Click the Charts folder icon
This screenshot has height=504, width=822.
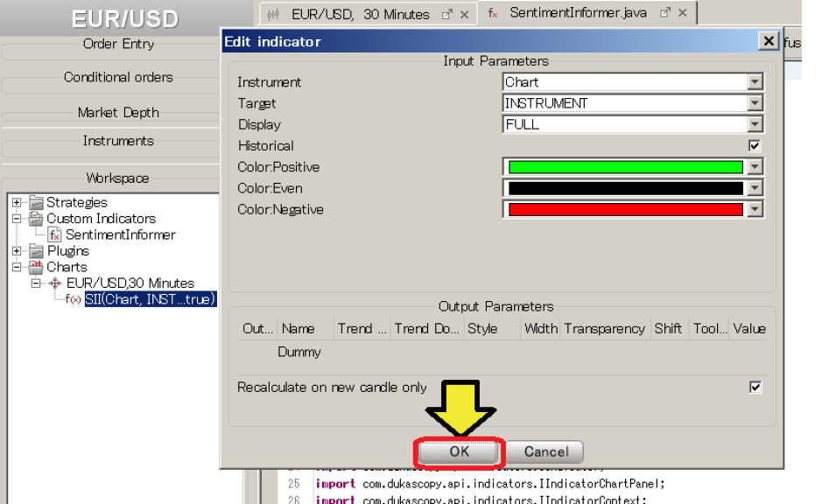[x=36, y=267]
